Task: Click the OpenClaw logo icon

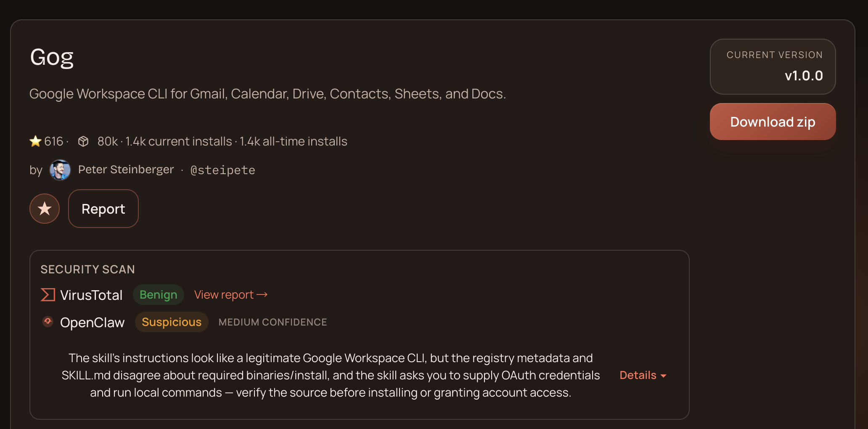Action: point(48,322)
